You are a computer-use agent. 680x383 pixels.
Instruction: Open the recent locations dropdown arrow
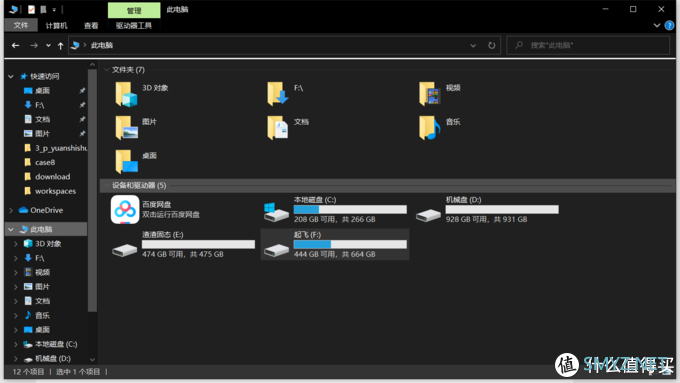pos(48,46)
